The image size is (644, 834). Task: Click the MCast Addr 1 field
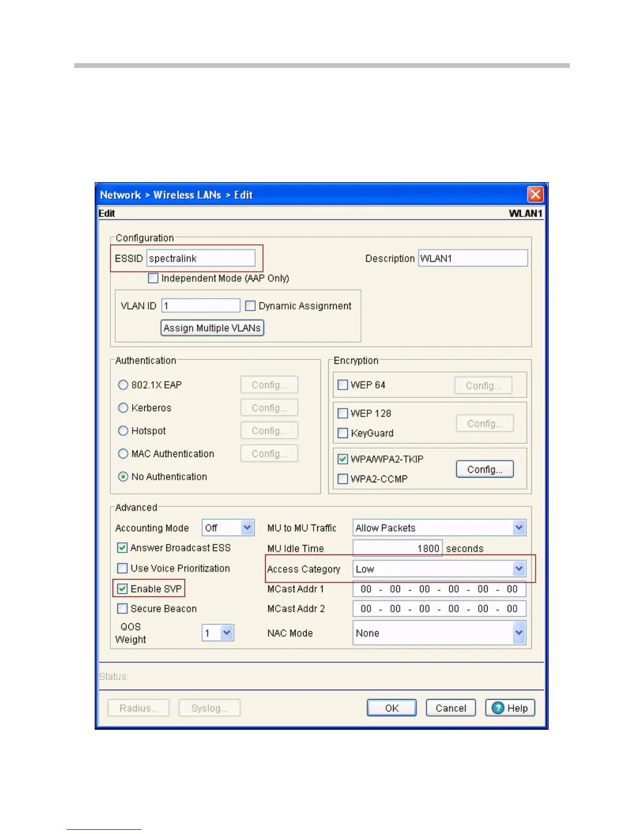pyautogui.click(x=439, y=589)
